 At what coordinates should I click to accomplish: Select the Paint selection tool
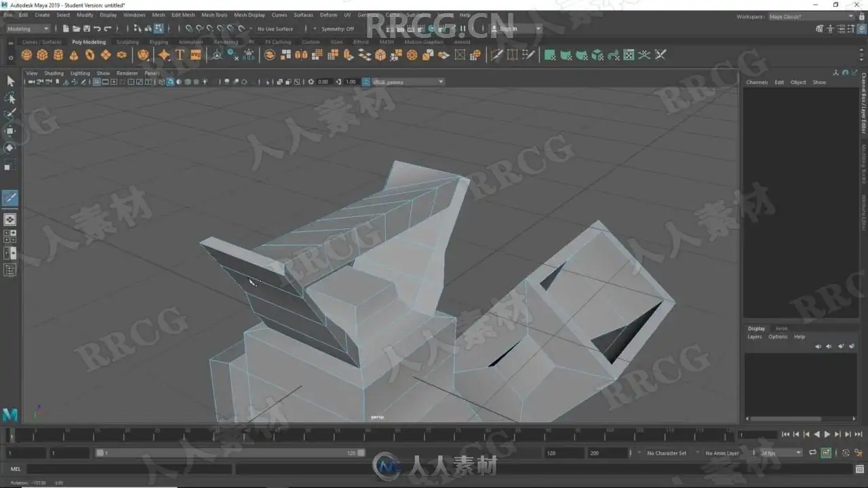[x=10, y=115]
